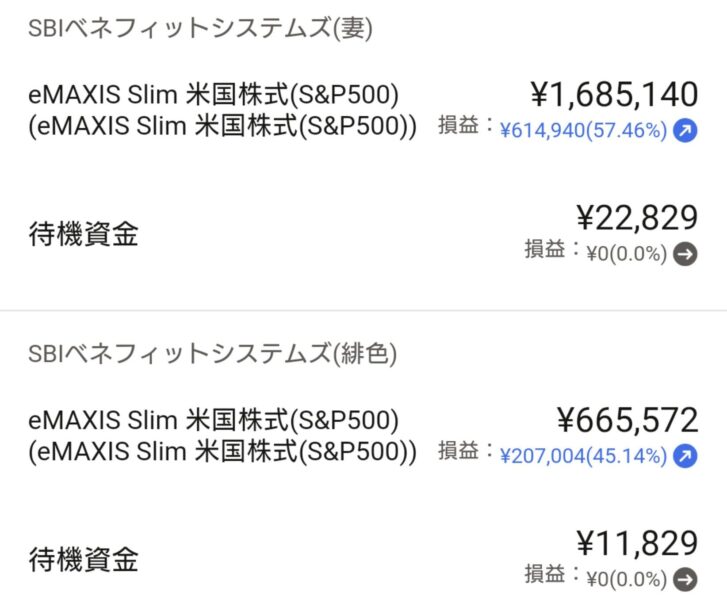727x600 pixels.
Task: Tap the ¥665,572 valuation amount
Action: 626,420
